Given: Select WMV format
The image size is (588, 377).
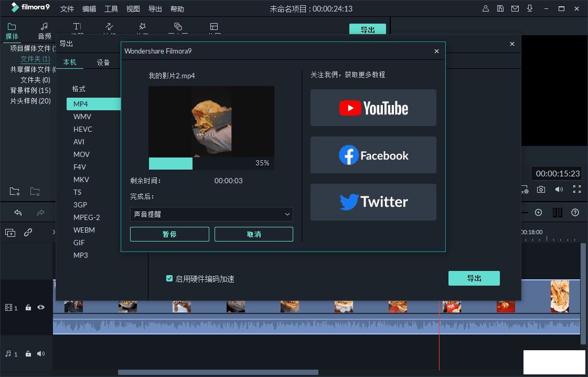Looking at the screenshot, I should (x=82, y=117).
